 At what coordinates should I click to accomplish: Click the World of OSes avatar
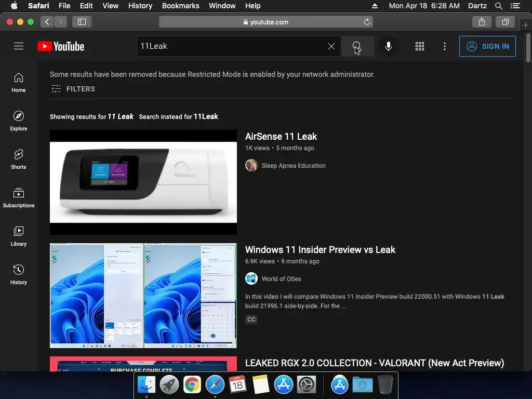(x=251, y=279)
